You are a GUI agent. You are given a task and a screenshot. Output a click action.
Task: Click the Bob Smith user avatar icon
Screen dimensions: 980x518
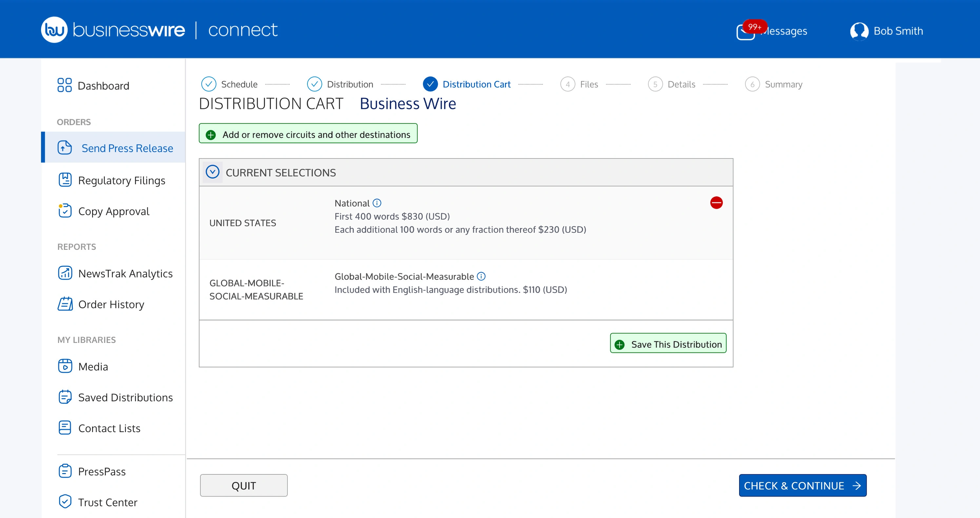point(859,31)
